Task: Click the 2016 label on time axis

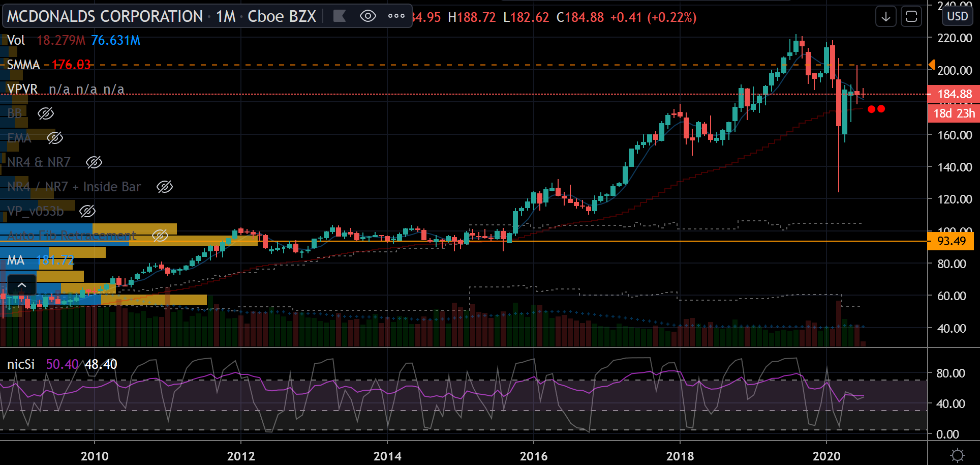Action: 534,456
